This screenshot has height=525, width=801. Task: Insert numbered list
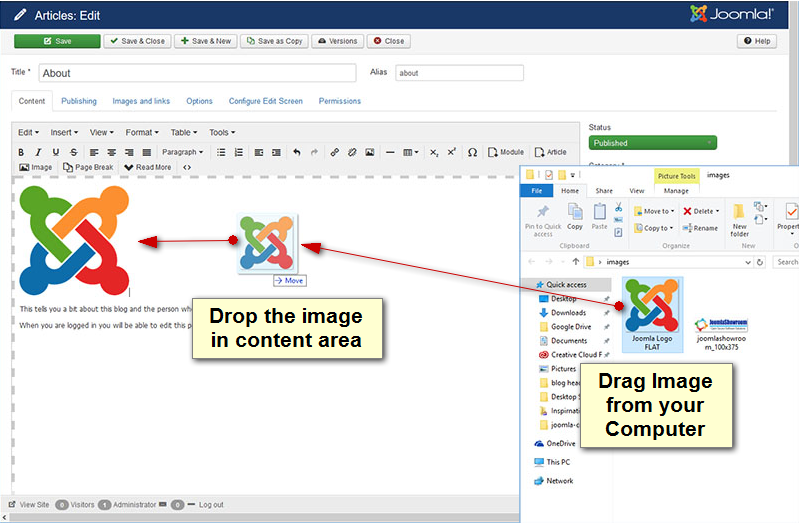tap(239, 152)
